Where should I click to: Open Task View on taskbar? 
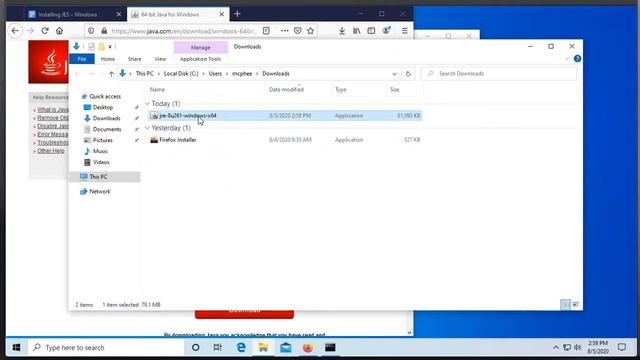pos(218,347)
